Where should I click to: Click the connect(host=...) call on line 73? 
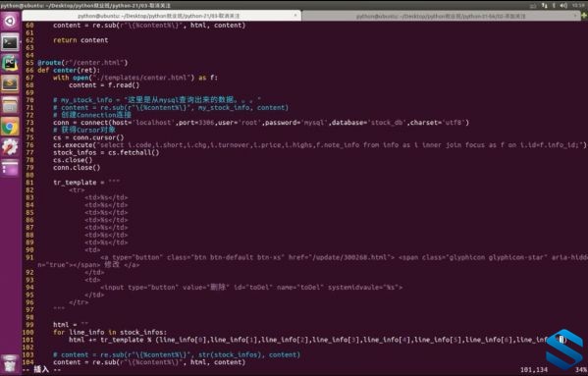click(x=261, y=123)
